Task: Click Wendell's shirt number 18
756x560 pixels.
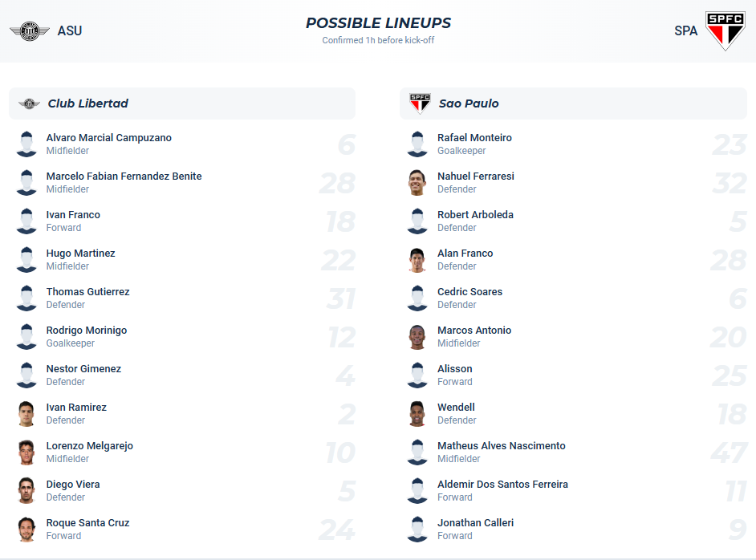Action: coord(736,413)
